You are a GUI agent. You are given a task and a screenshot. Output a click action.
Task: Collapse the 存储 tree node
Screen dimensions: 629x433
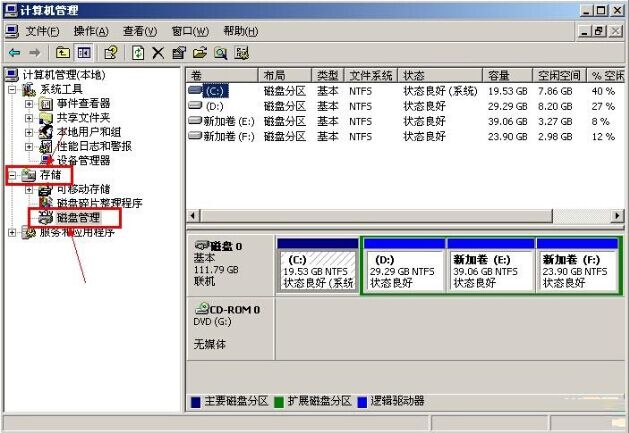[x=12, y=175]
